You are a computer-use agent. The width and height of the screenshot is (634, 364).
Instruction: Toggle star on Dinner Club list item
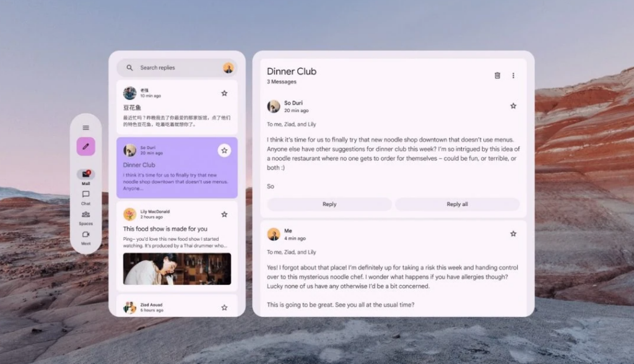point(224,150)
